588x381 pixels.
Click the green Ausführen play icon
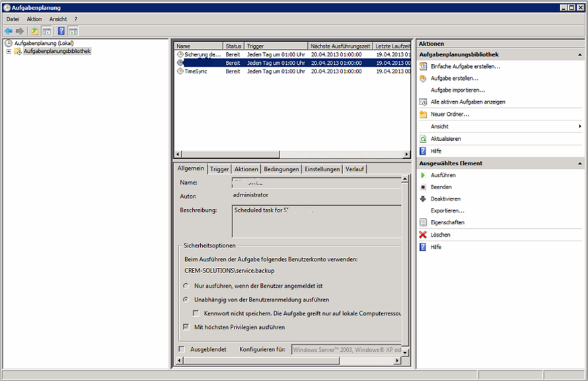click(423, 175)
